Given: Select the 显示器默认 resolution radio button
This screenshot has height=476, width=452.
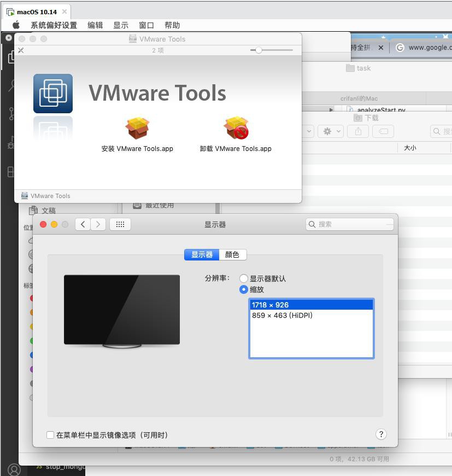Looking at the screenshot, I should click(x=243, y=278).
